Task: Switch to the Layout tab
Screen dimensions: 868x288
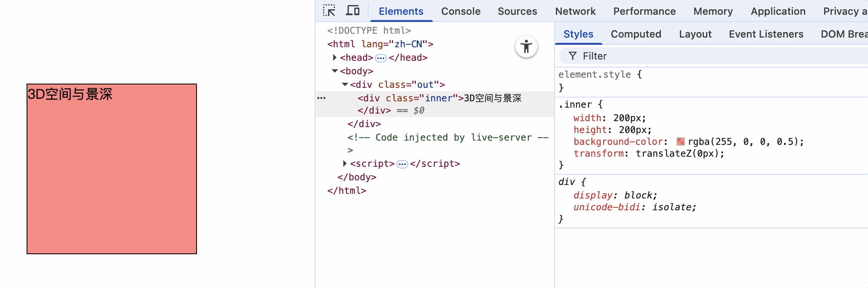Action: (x=695, y=34)
